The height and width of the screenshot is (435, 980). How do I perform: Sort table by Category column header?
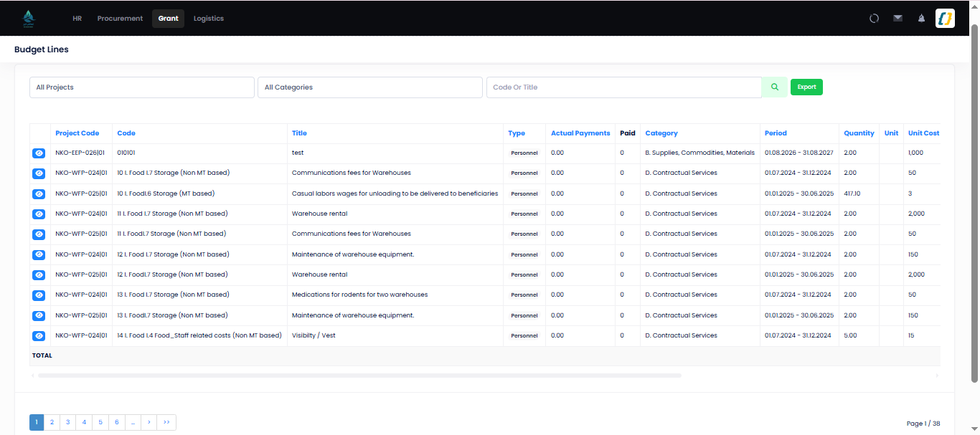661,133
